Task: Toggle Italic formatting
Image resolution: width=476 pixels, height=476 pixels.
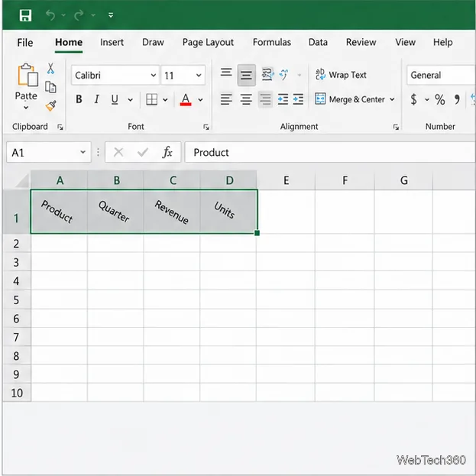Action: click(96, 99)
